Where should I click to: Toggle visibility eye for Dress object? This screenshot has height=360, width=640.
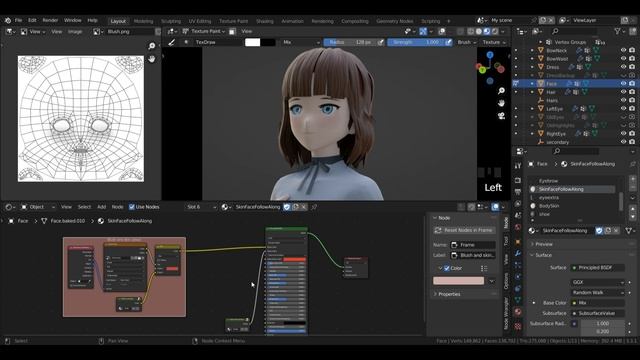tap(623, 67)
